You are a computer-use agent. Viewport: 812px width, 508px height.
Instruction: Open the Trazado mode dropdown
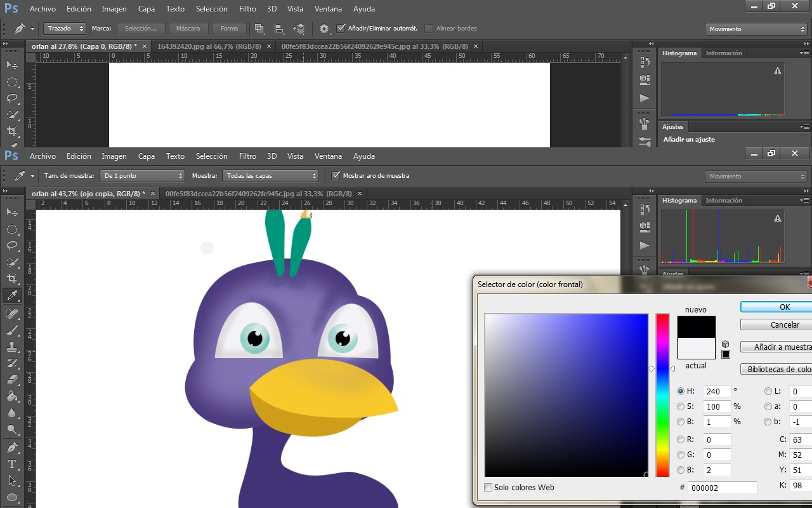point(65,29)
